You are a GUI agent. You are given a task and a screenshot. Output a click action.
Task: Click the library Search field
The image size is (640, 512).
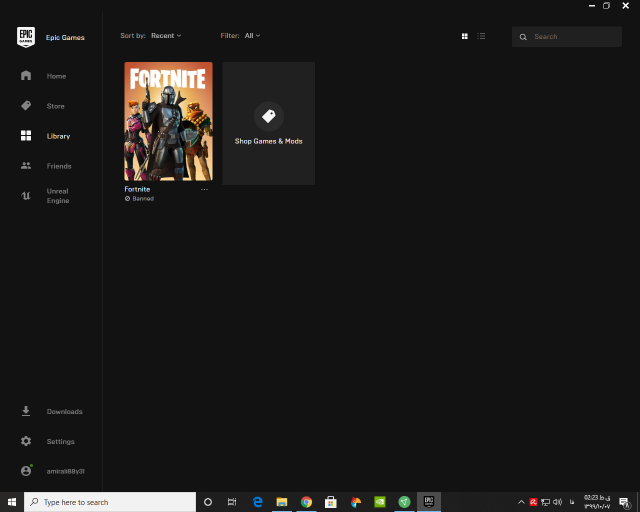click(567, 37)
